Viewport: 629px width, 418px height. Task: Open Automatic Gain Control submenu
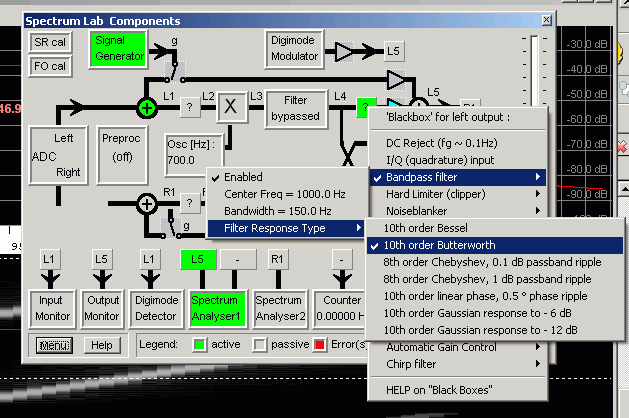(x=458, y=348)
